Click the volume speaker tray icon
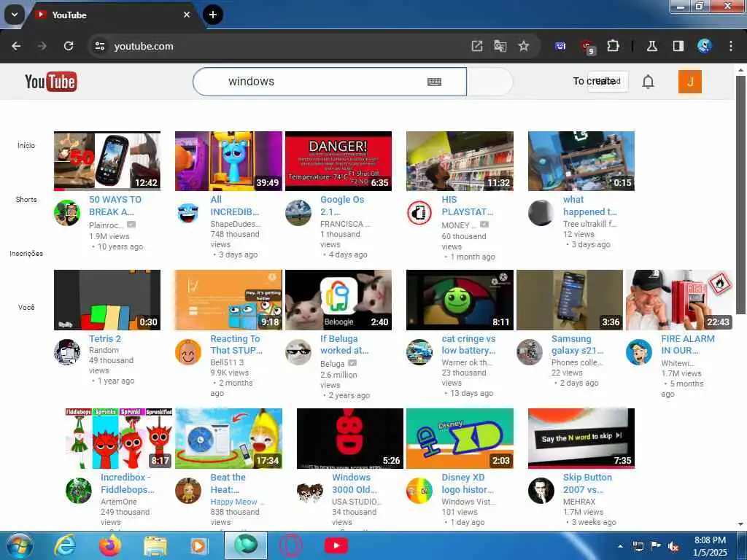 673,547
